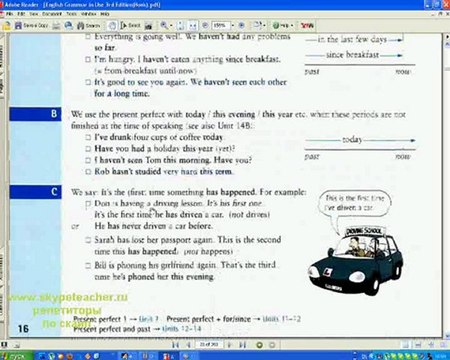Click the Help toolbar button

281,25
